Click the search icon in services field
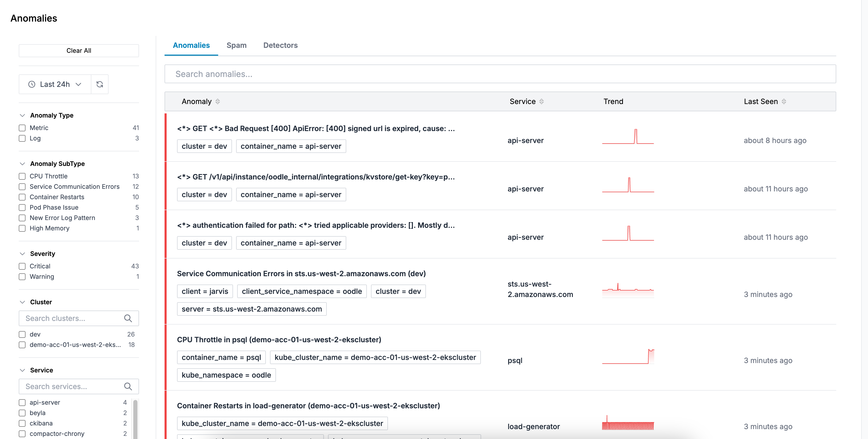 128,386
